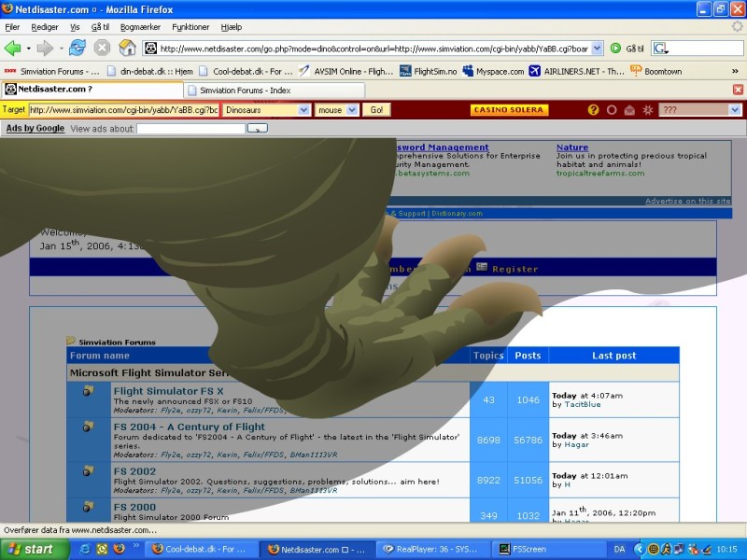Image resolution: width=747 pixels, height=560 pixels.
Task: Click the Go! button on Netdisaster bar
Action: 376,110
